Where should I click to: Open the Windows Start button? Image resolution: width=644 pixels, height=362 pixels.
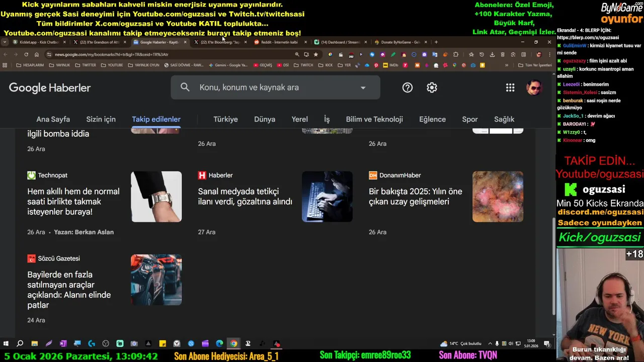point(6,344)
